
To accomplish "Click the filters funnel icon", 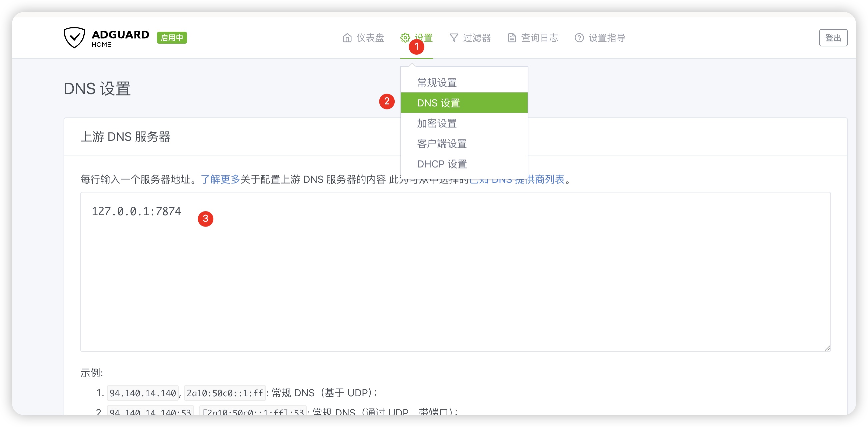I will pyautogui.click(x=454, y=38).
